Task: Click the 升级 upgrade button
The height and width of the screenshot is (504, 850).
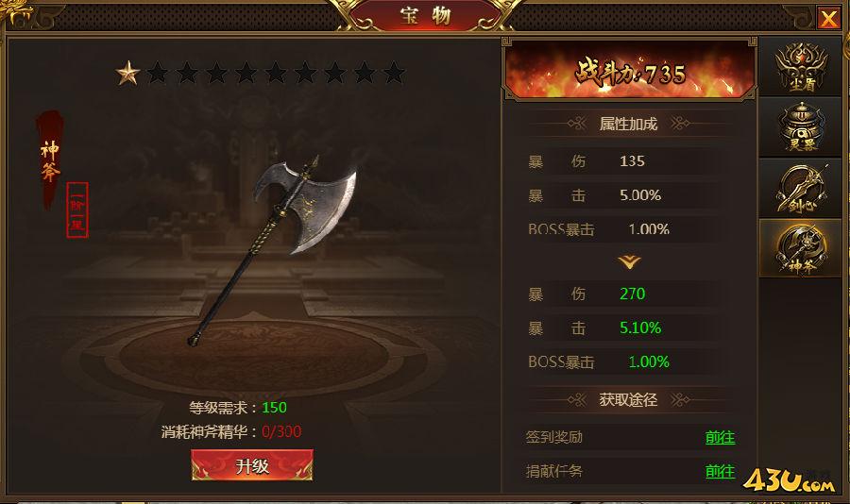Action: tap(252, 465)
